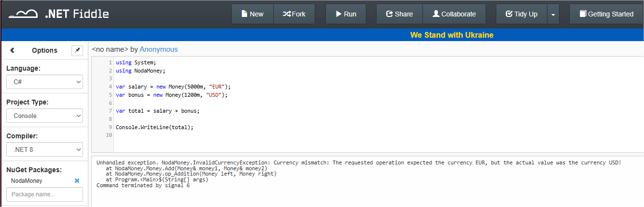Click the total = salary + bonus line
The image size is (644, 207).
click(x=157, y=111)
